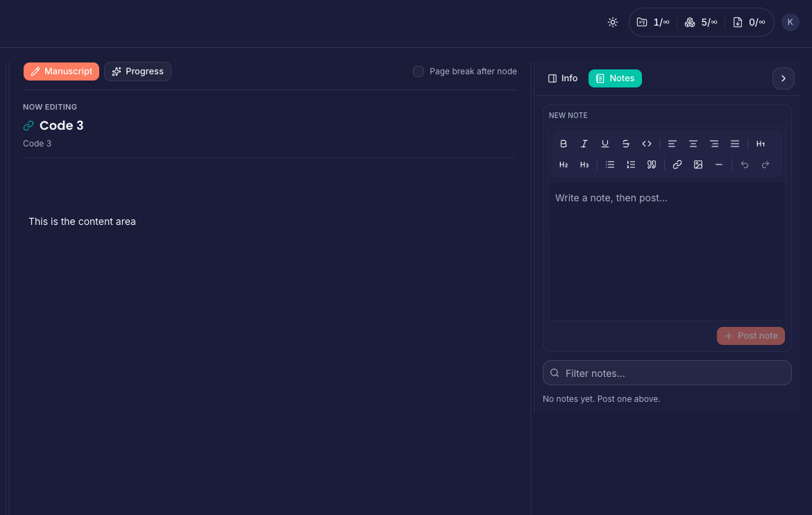812x515 pixels.
Task: Insert a bullet list in note
Action: pyautogui.click(x=610, y=164)
